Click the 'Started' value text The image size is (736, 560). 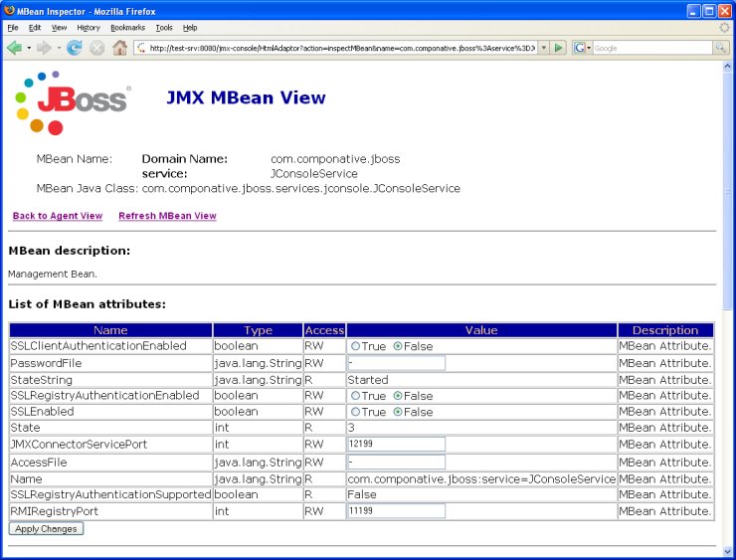click(368, 380)
